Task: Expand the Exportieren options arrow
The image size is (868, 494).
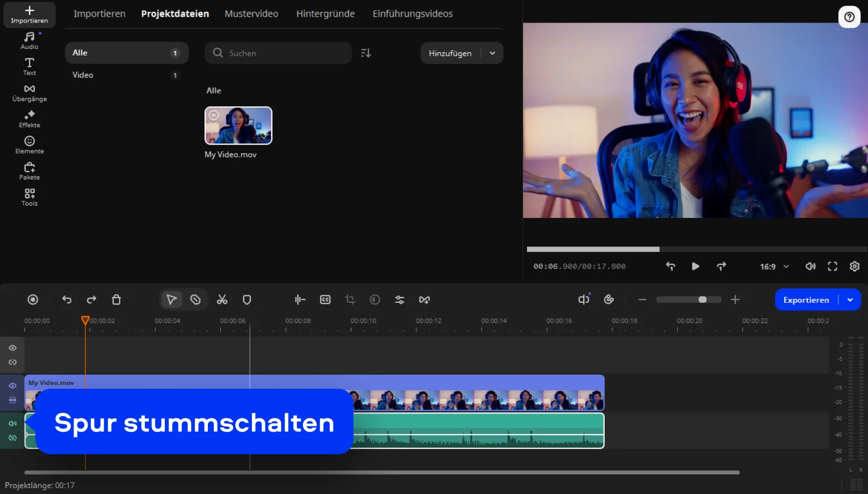Action: [850, 300]
